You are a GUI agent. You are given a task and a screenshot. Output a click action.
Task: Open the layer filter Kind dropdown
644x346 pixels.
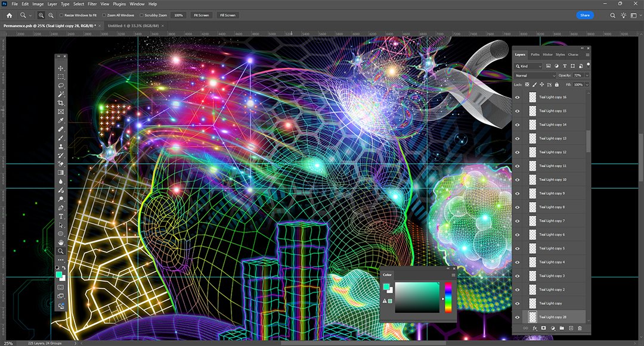[528, 66]
